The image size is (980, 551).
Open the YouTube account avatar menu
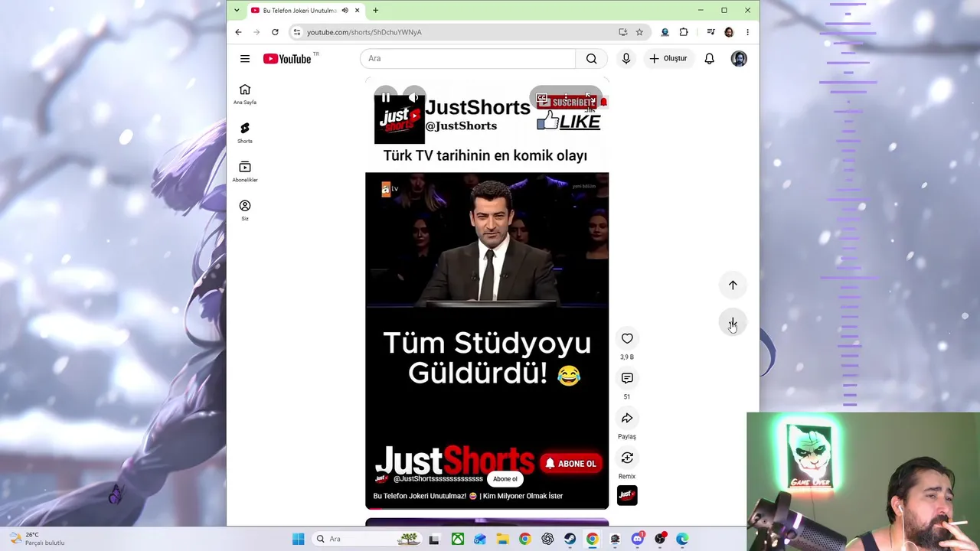739,59
